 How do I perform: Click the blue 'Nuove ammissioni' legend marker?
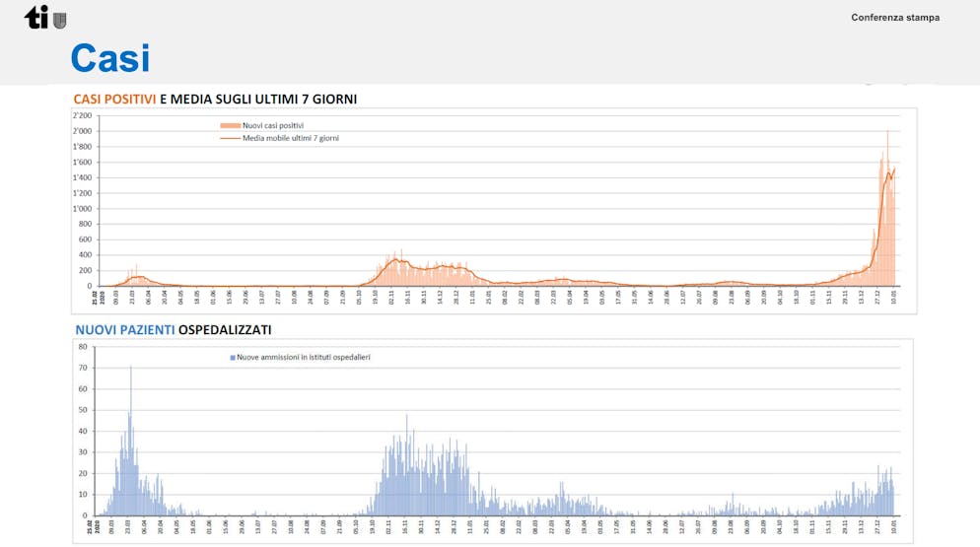point(232,356)
